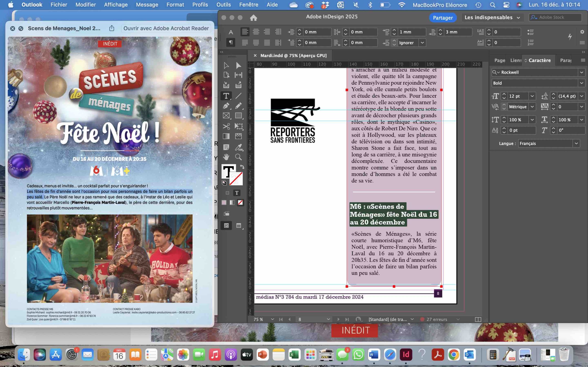588x367 pixels.
Task: Select the Hand tool
Action: click(x=226, y=157)
